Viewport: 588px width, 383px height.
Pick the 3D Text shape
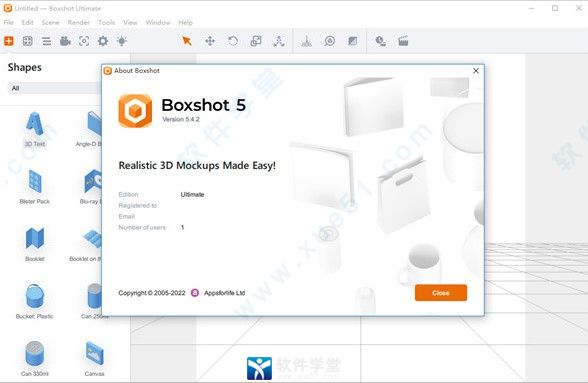[x=34, y=129]
